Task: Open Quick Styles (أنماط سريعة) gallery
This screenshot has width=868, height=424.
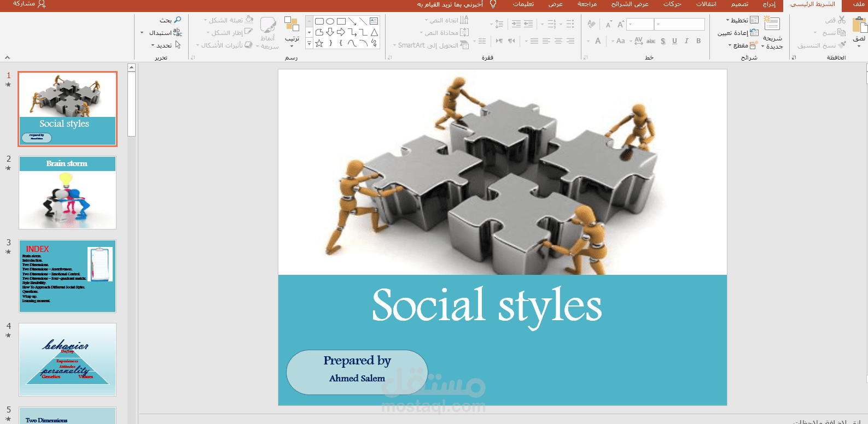Action: tap(268, 33)
